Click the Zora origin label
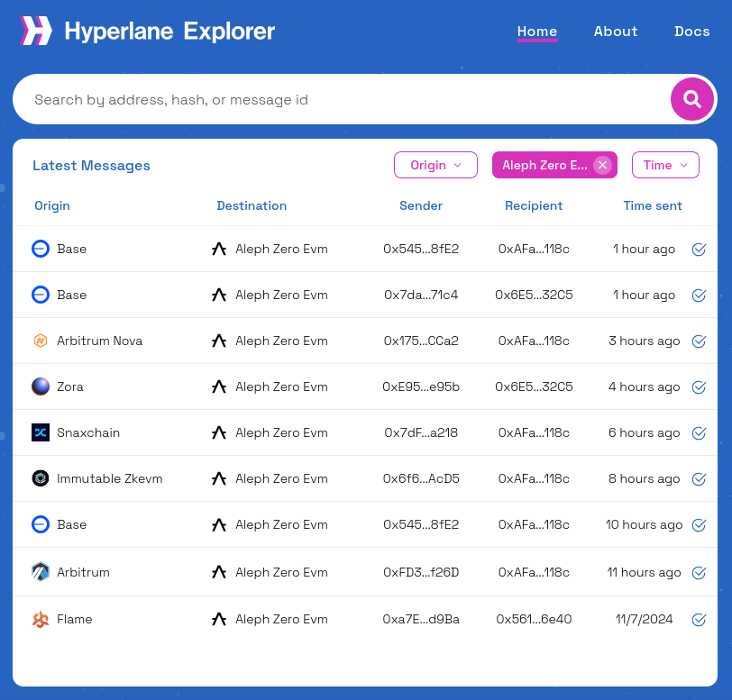Screen dimensions: 732x700 click(70, 386)
